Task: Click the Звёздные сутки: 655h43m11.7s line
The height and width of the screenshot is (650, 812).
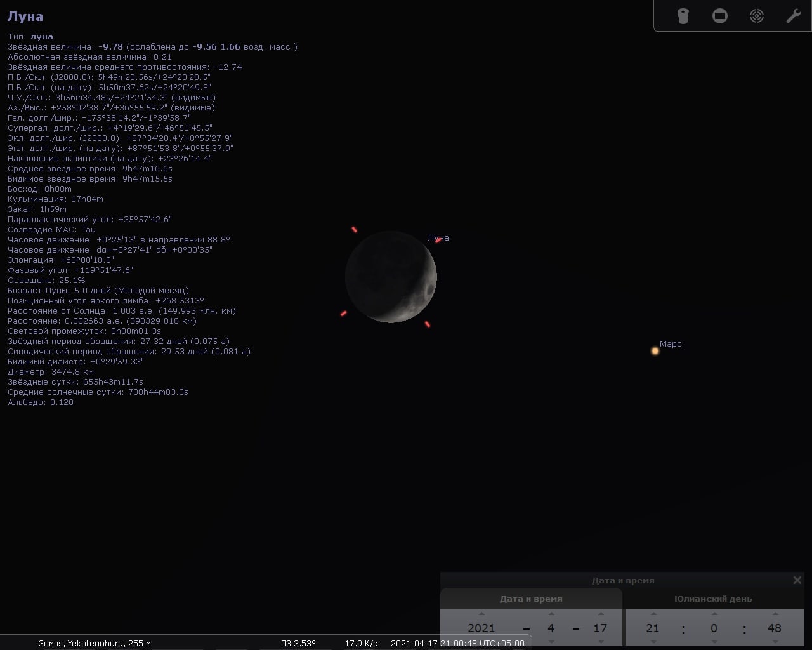Action: tap(75, 381)
